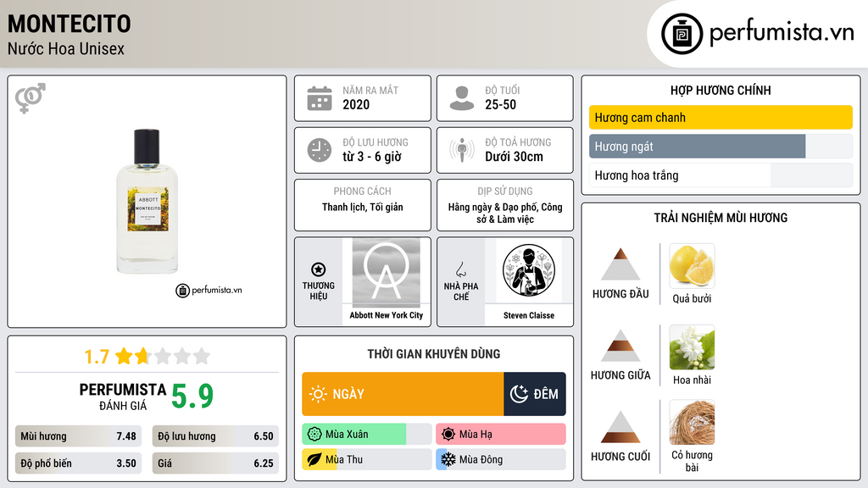This screenshot has height=488, width=868.
Task: Click the launch year value 2020
Action: pos(356,104)
